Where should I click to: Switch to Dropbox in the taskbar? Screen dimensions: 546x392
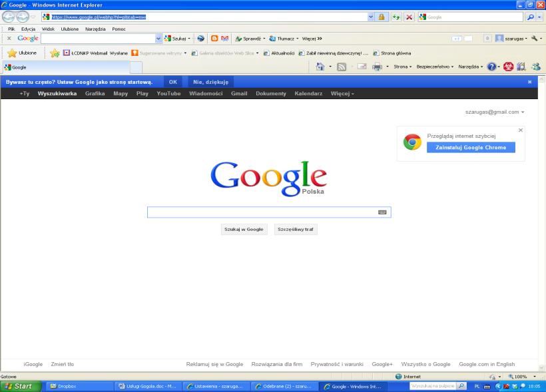tap(79, 386)
